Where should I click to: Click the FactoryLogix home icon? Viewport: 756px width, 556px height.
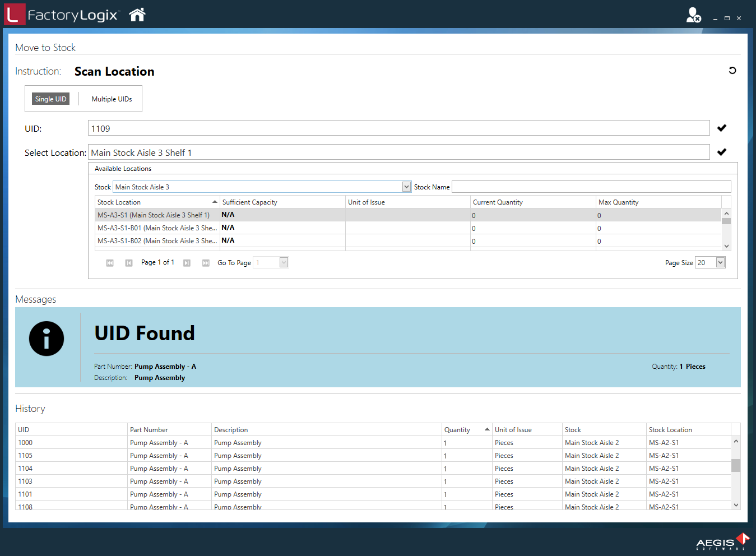137,15
